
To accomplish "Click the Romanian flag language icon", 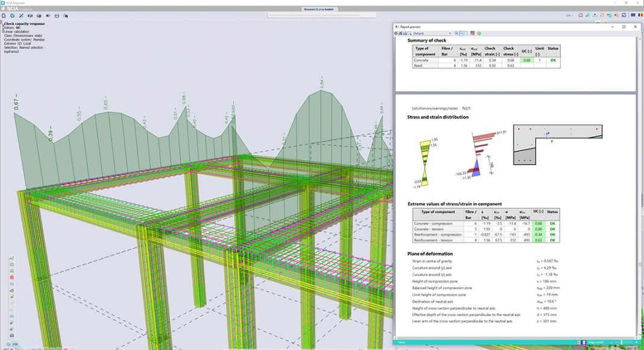I will (x=639, y=14).
